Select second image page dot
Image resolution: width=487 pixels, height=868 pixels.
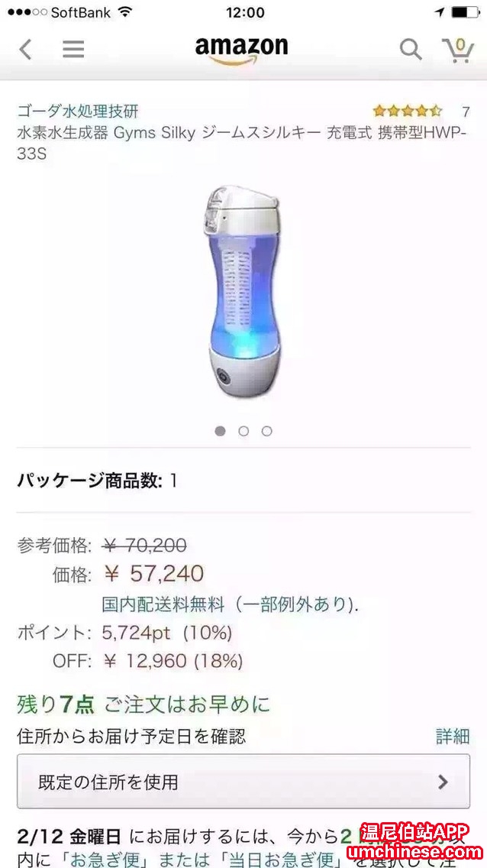pyautogui.click(x=243, y=431)
